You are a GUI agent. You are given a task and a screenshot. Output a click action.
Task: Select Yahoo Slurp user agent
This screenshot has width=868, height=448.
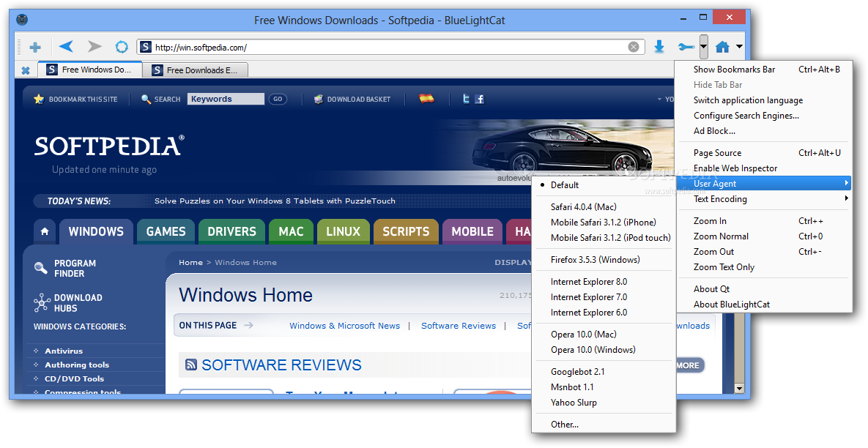coord(604,403)
